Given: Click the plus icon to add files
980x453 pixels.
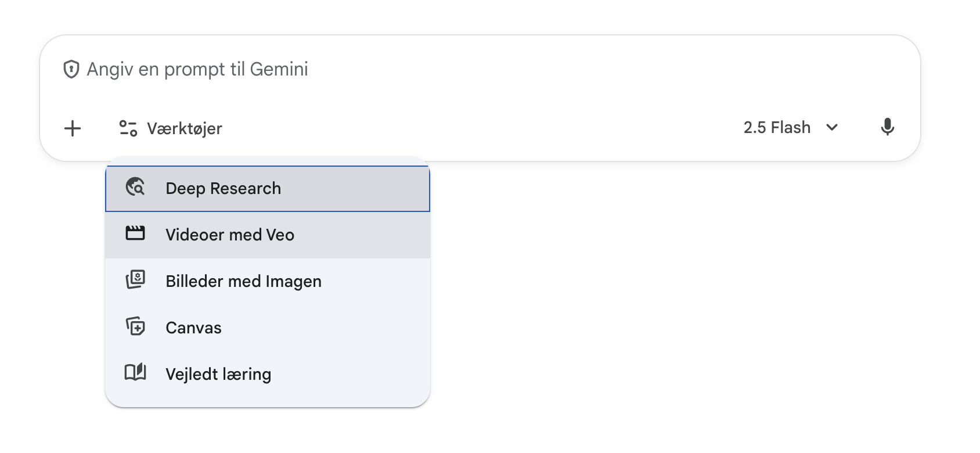Looking at the screenshot, I should [73, 128].
